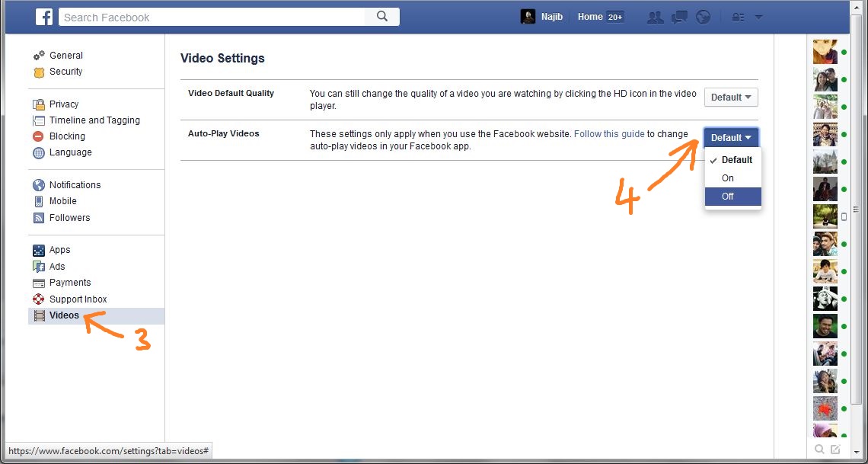Click the new message compose icon
Image resolution: width=868 pixels, height=464 pixels.
tap(836, 449)
